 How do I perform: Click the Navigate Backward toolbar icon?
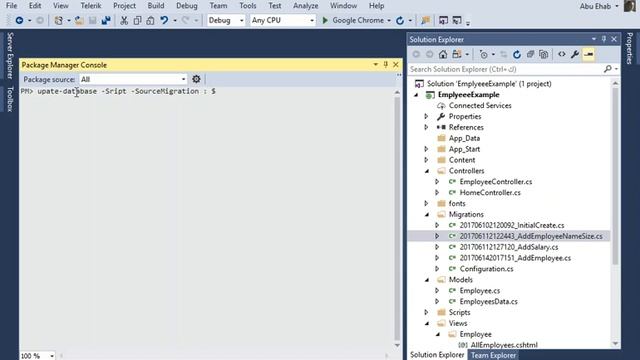pyautogui.click(x=19, y=20)
